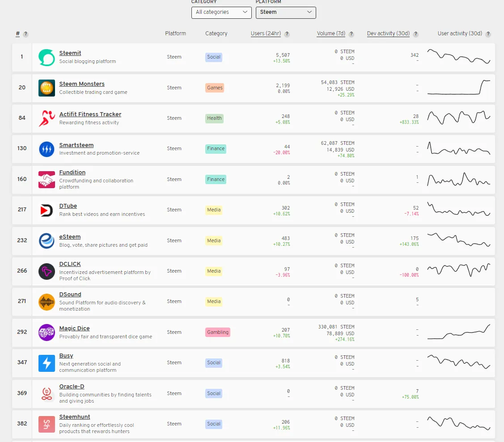
Task: Sort by Dev activity (30d) column header
Action: pyautogui.click(x=388, y=34)
